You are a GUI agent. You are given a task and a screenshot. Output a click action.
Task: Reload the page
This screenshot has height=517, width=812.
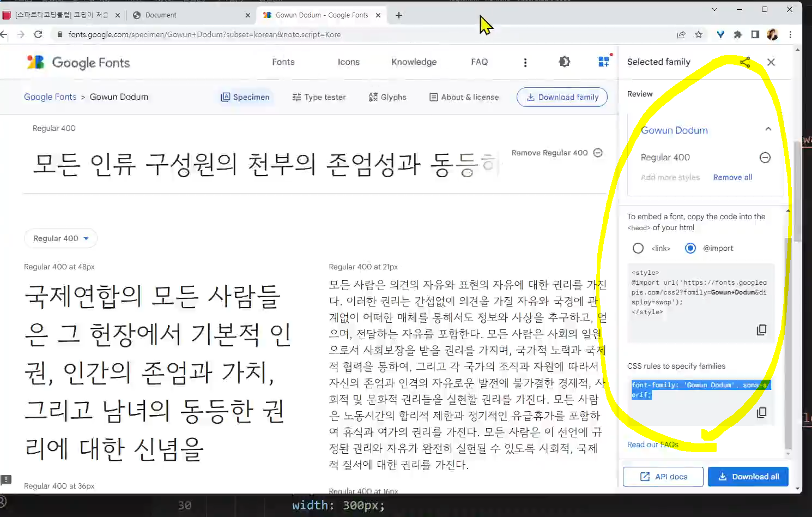tap(38, 34)
